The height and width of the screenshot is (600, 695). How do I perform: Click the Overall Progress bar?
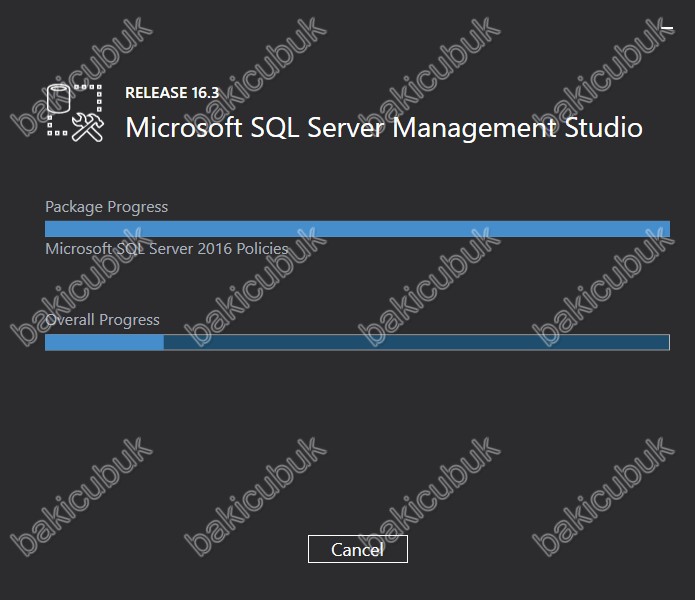pyautogui.click(x=357, y=342)
